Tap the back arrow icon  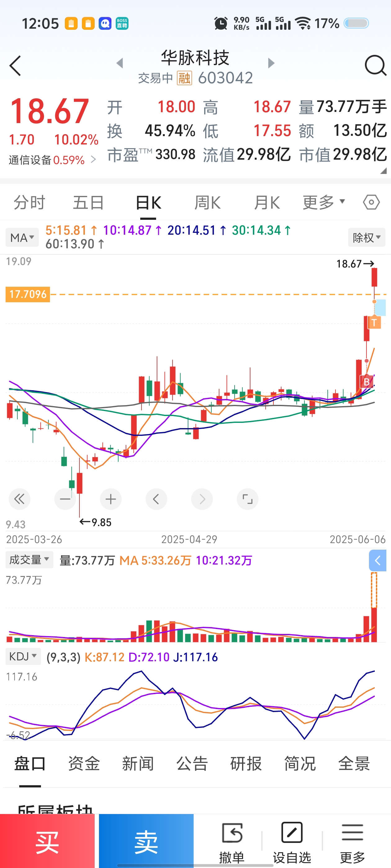coord(16,66)
